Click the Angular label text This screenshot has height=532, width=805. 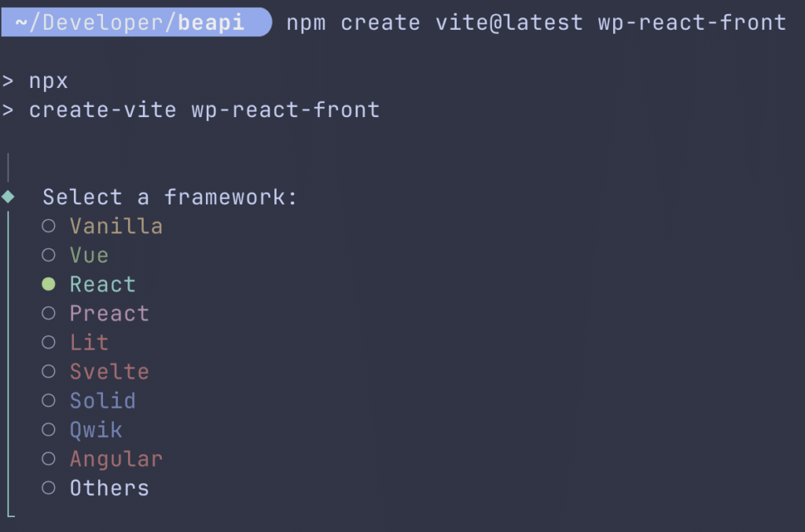click(116, 459)
